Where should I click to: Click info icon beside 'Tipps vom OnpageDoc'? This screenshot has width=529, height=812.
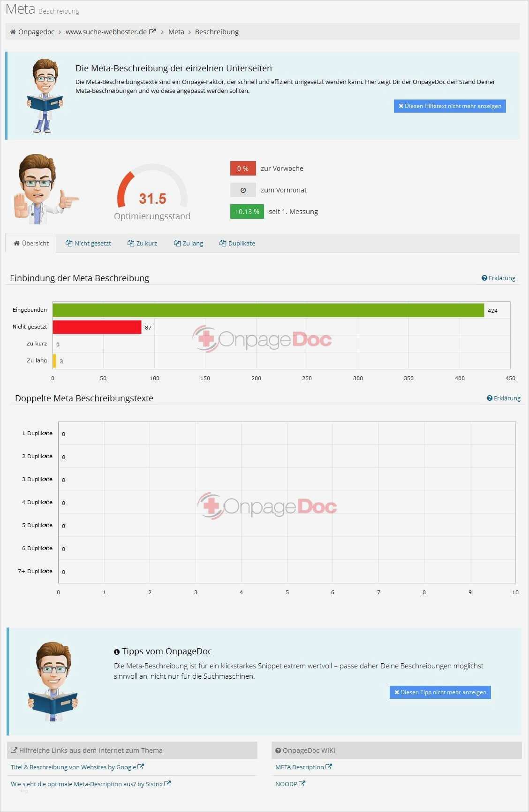[x=117, y=652]
